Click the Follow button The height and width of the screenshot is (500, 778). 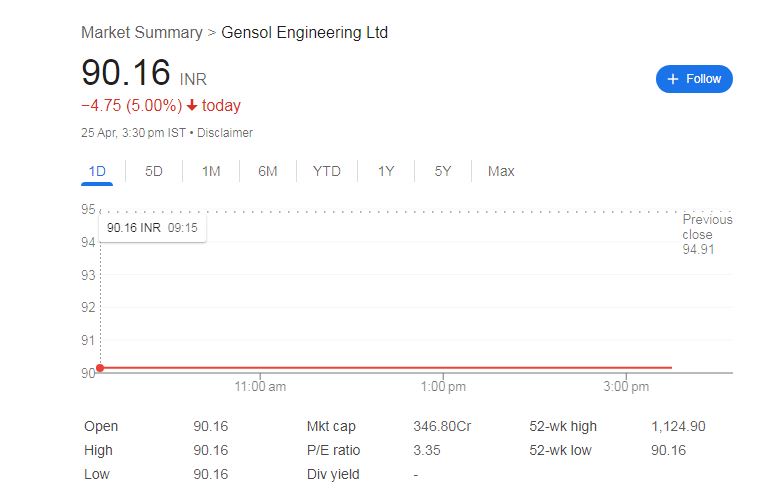(694, 79)
